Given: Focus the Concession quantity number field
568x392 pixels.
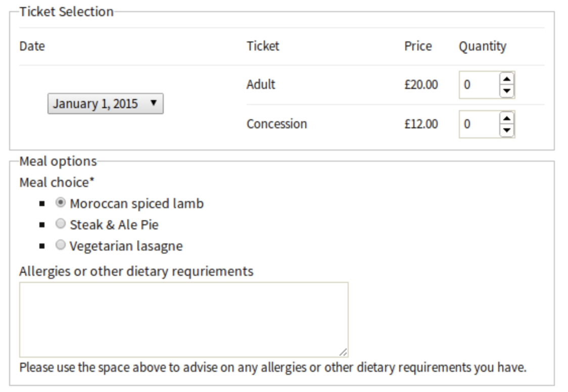Looking at the screenshot, I should point(478,124).
